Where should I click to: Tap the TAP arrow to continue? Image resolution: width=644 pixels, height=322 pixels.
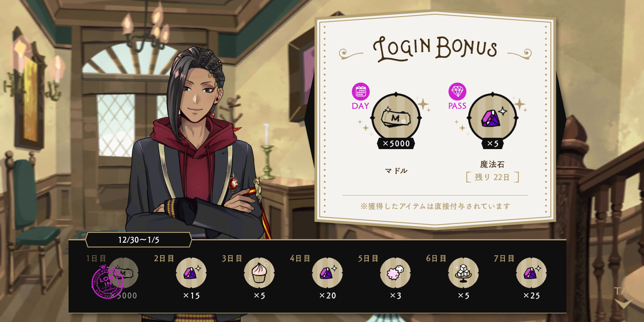coord(623,298)
